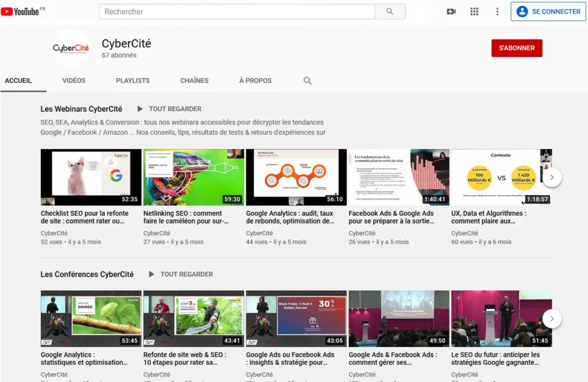Open conference audience thumbnail 49:50

399,319
